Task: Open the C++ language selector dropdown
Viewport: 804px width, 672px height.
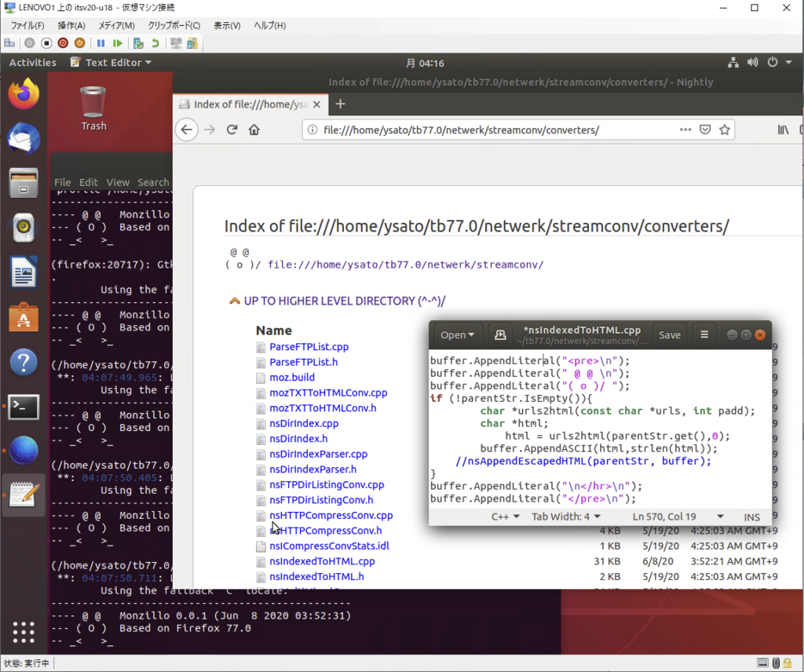Action: [x=506, y=517]
